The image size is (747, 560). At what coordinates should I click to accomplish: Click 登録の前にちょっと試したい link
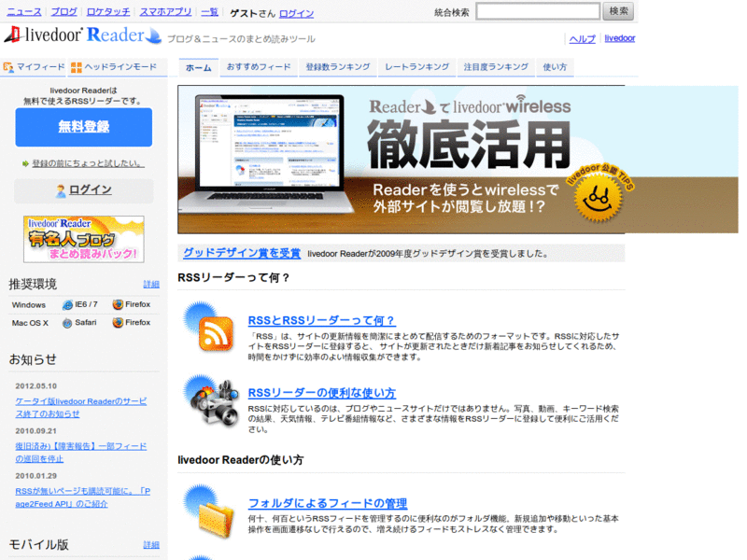[x=88, y=164]
